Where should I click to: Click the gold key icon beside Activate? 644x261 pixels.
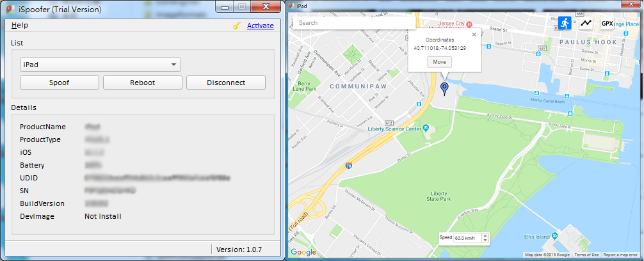(236, 26)
